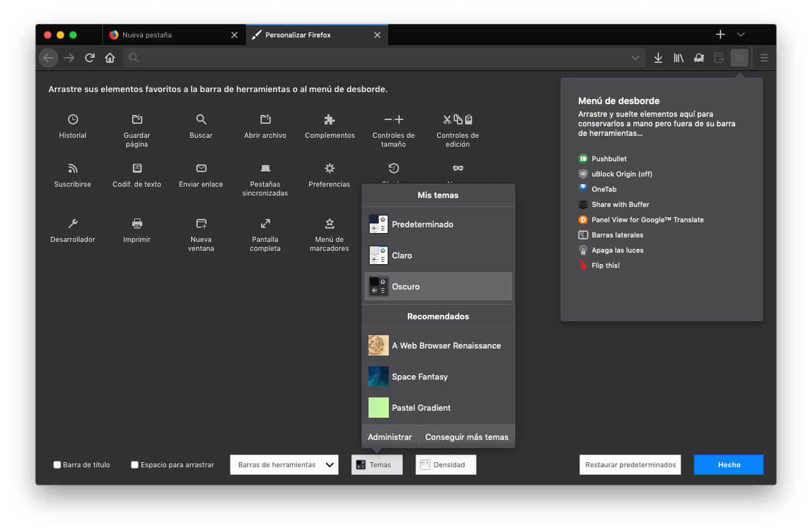Show all tabs with the tab-list chevron
This screenshot has height=532, width=812.
pyautogui.click(x=741, y=34)
